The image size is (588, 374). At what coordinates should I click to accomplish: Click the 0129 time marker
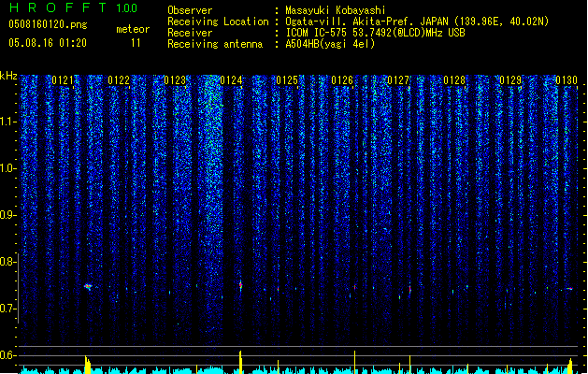tap(510, 80)
